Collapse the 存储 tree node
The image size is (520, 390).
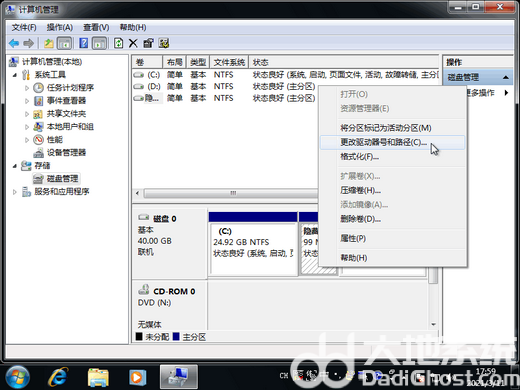(x=15, y=166)
